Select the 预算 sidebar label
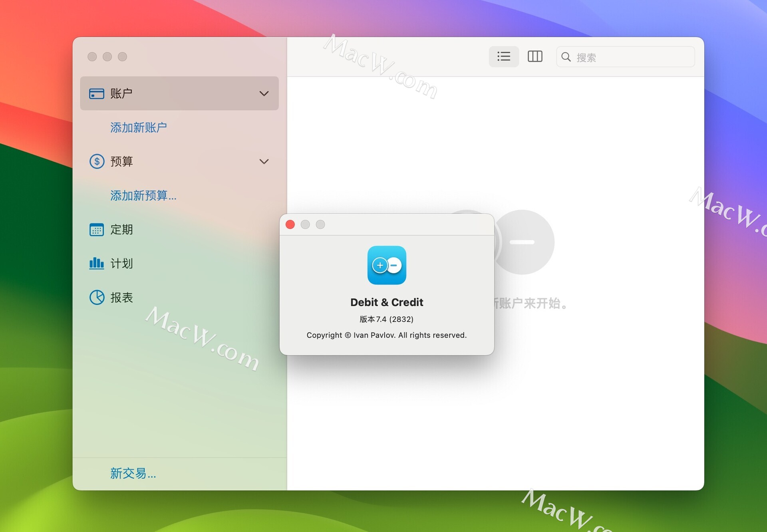 [x=121, y=161]
